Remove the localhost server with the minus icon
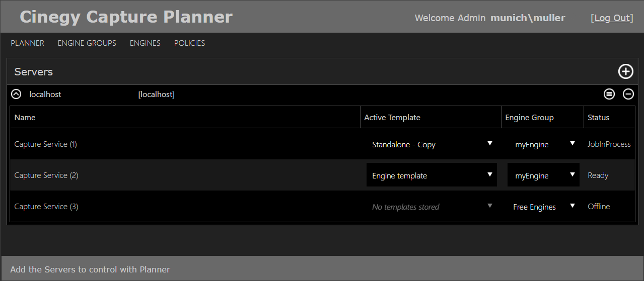644x281 pixels. (628, 94)
